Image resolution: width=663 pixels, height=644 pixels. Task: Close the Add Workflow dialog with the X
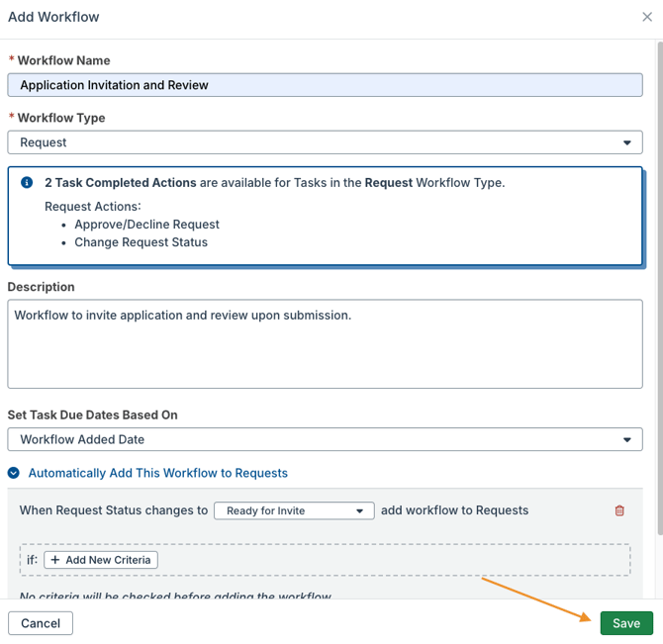647,17
